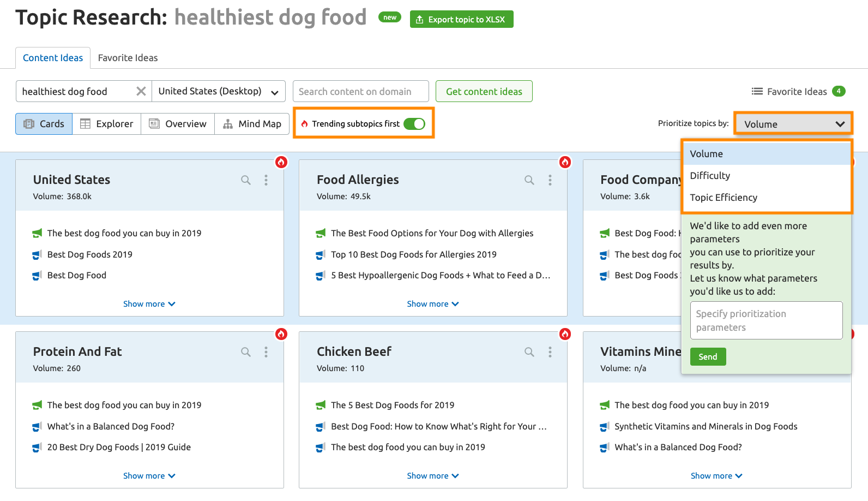
Task: Open three-dot menu on Protein And Fat card
Action: coord(266,352)
